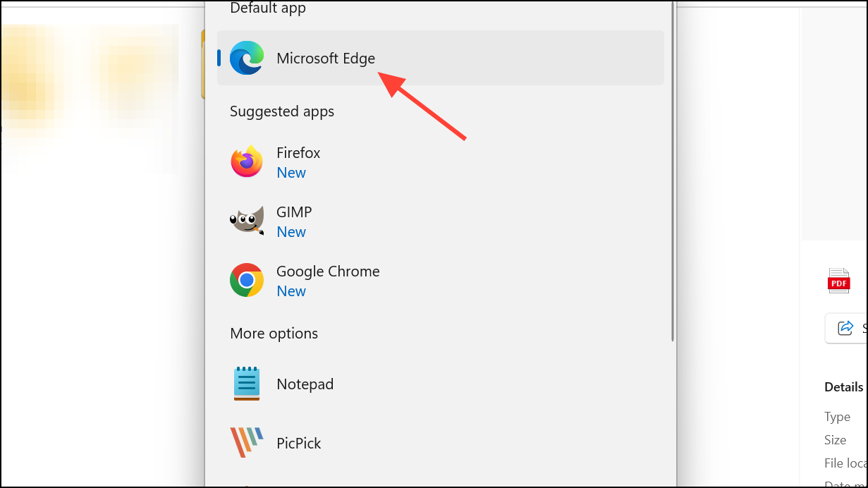The image size is (868, 488).
Task: Choose the Notepad icon
Action: point(247,384)
